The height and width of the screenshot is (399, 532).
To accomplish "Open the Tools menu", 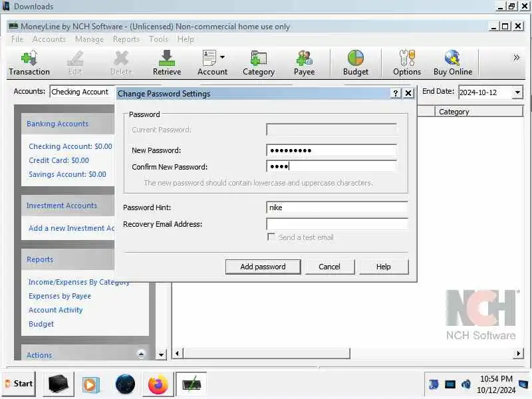I will (x=158, y=39).
